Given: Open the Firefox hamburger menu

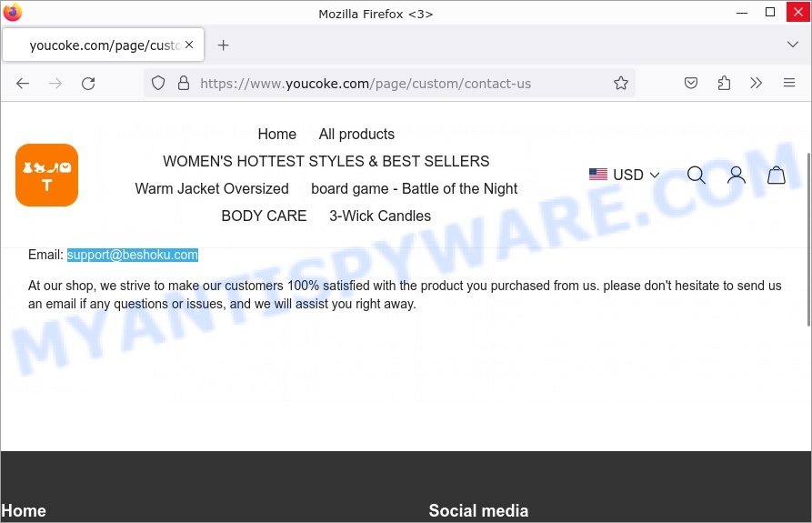Looking at the screenshot, I should (788, 83).
